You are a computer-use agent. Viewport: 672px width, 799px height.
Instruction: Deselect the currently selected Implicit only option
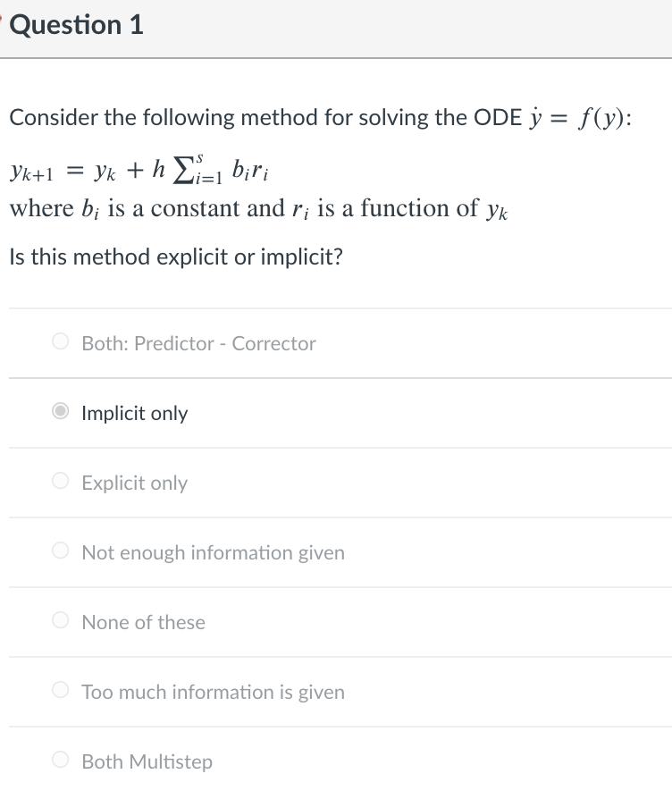(60, 413)
